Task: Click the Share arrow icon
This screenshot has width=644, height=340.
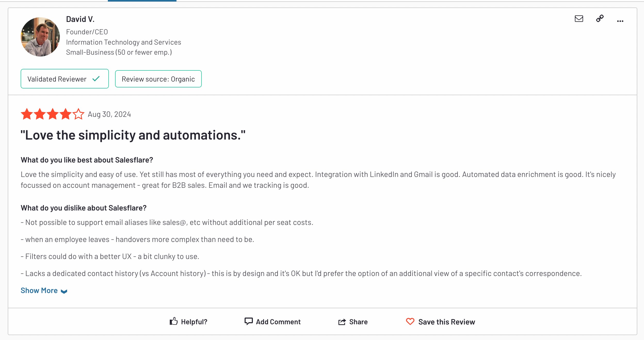Action: 342,322
